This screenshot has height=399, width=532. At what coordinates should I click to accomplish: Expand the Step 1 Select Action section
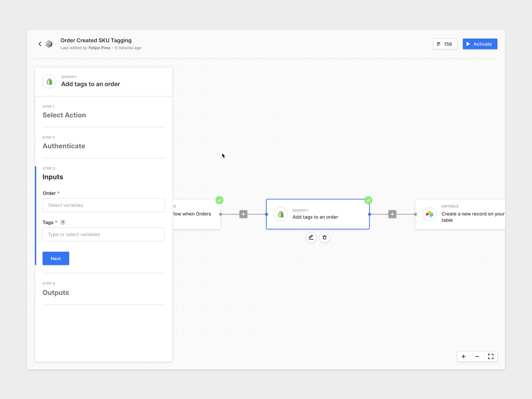[x=64, y=115]
